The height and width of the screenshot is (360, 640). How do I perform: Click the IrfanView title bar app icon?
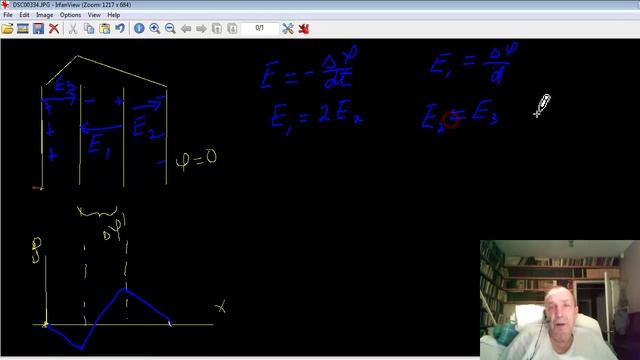click(5, 4)
